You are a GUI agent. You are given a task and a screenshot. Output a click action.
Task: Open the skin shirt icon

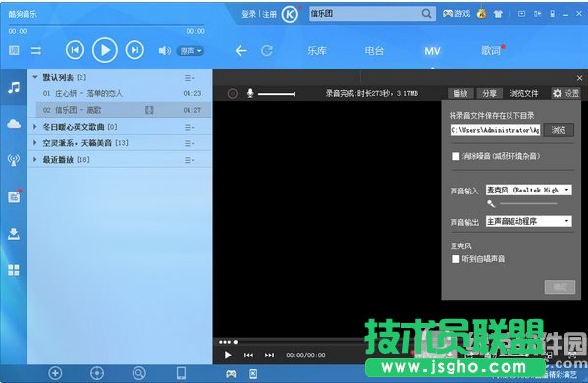(498, 14)
